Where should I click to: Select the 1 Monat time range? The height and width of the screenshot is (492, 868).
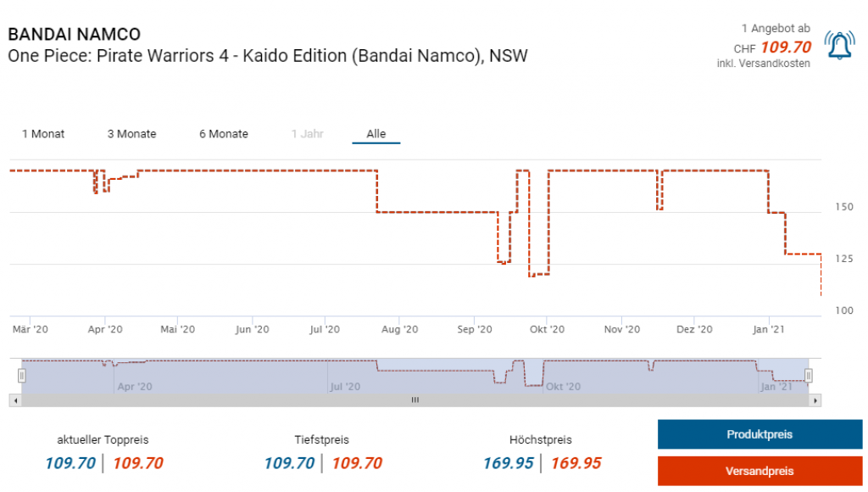(43, 134)
